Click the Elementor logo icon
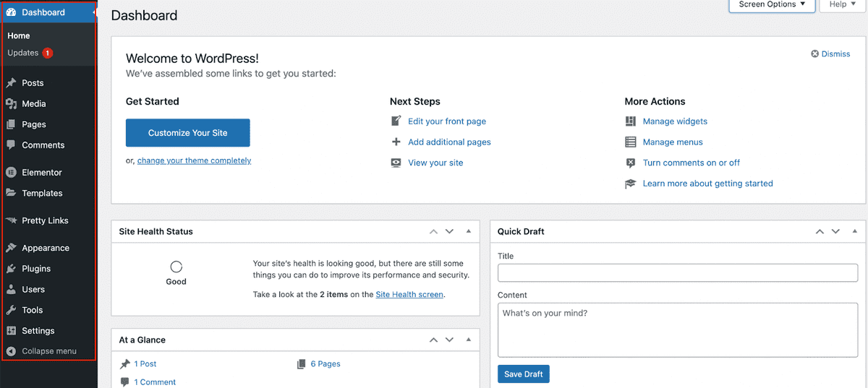The height and width of the screenshot is (388, 868). 11,173
